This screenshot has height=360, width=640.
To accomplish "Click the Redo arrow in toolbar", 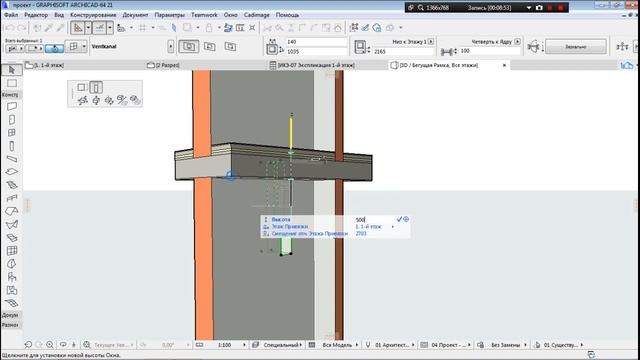I will click(22, 28).
